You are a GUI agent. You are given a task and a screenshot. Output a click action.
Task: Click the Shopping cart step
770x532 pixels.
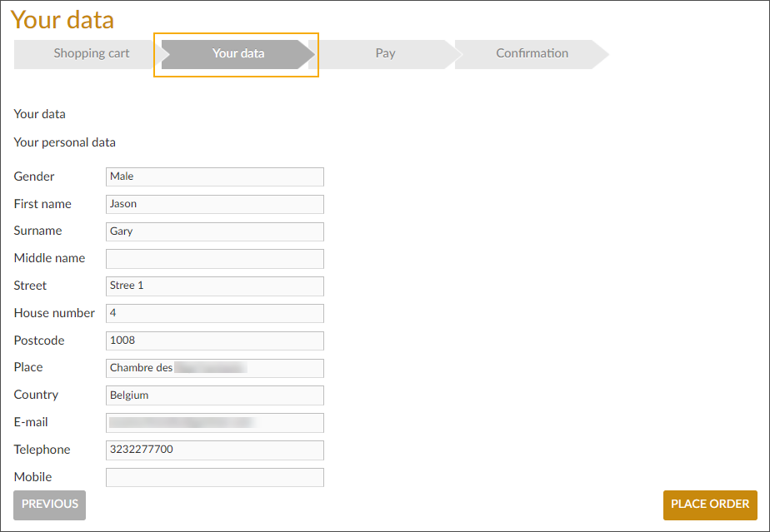pos(91,53)
